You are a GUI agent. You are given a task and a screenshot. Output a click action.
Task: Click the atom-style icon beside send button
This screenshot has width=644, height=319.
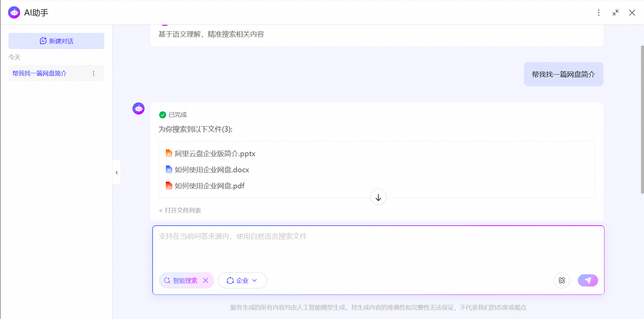pos(562,280)
